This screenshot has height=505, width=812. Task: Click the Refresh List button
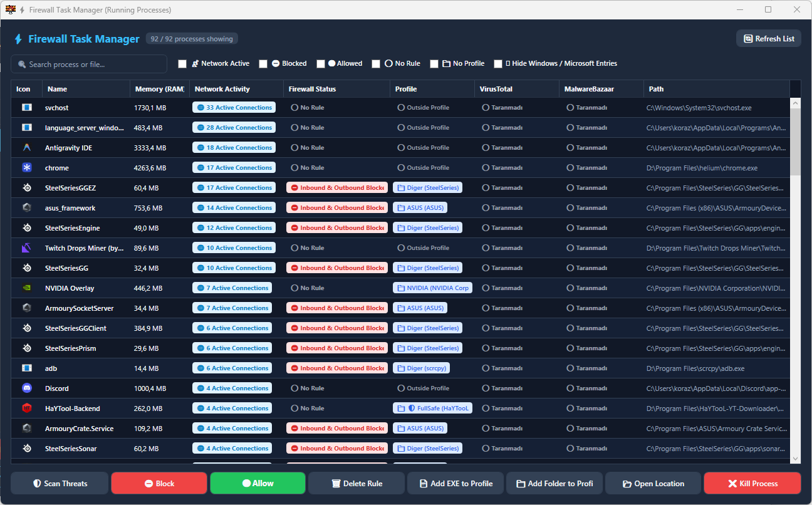tap(769, 39)
